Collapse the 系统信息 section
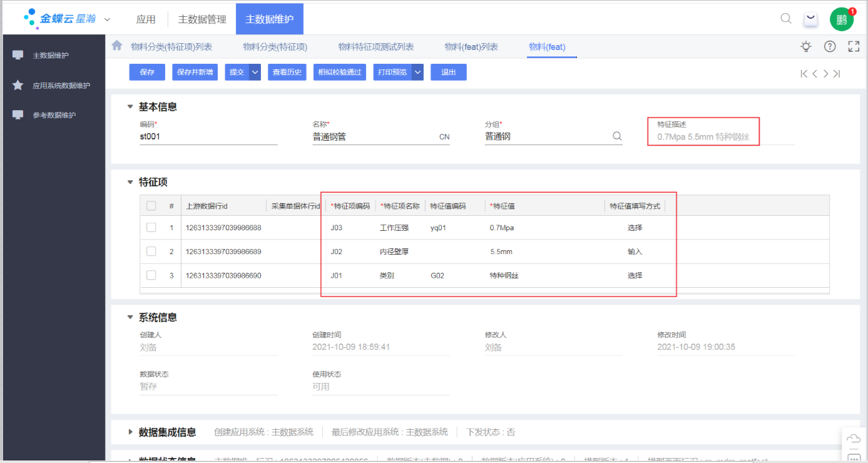The width and height of the screenshot is (868, 463). pos(130,318)
